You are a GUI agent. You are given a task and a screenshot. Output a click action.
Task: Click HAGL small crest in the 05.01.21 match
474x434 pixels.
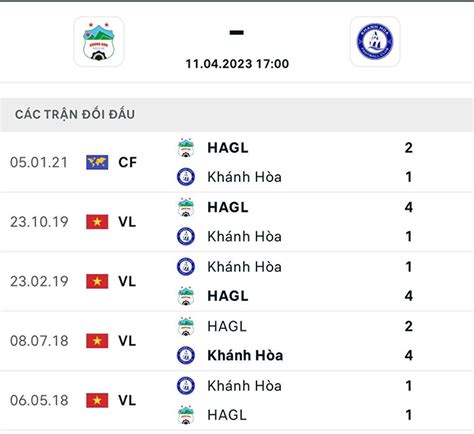[x=186, y=148]
